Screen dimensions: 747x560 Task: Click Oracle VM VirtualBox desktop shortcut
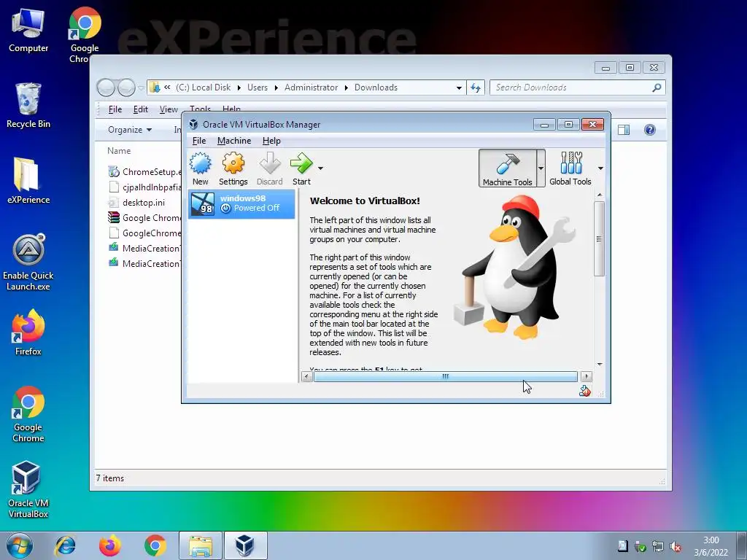pyautogui.click(x=28, y=489)
